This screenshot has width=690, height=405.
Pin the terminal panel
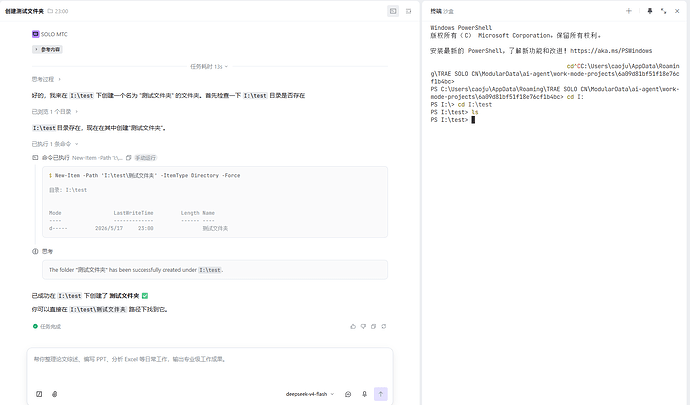pos(650,11)
